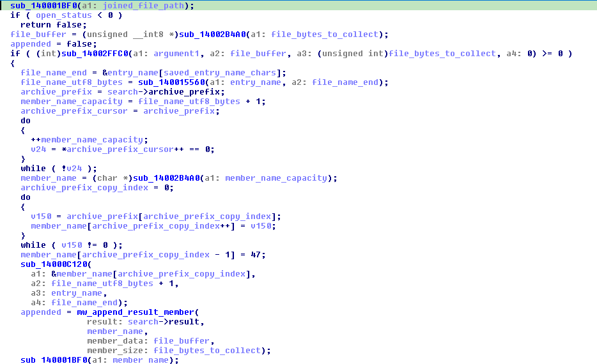
Task: Click the 'while ( v150 != 0 );' condition
Action: tap(72, 245)
